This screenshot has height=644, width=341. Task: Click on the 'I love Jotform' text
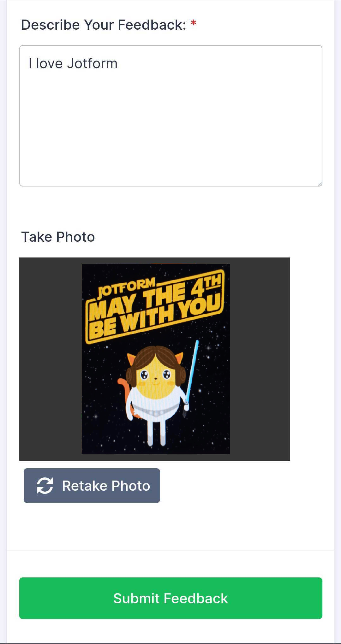tap(73, 63)
